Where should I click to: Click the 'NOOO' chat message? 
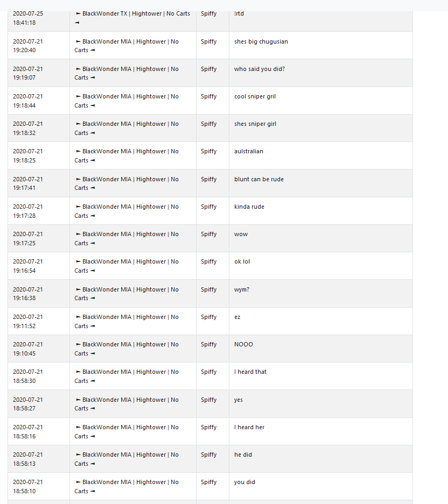(243, 344)
